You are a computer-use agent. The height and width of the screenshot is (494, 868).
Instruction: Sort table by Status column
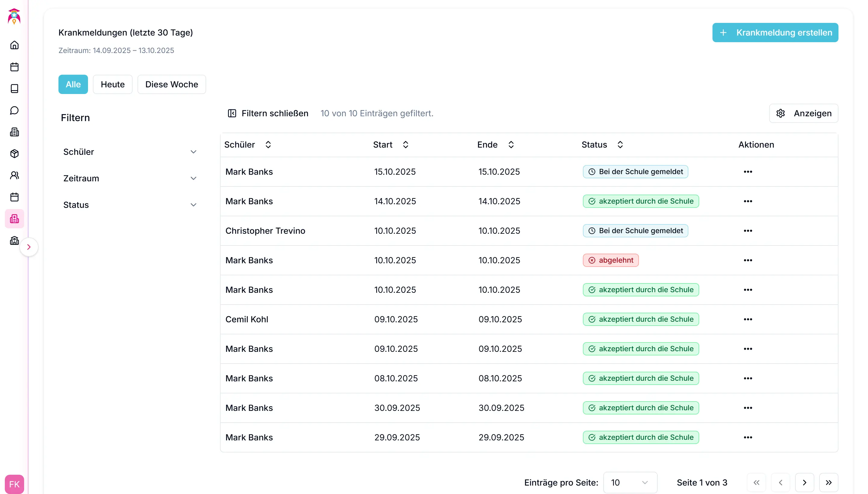(x=620, y=145)
